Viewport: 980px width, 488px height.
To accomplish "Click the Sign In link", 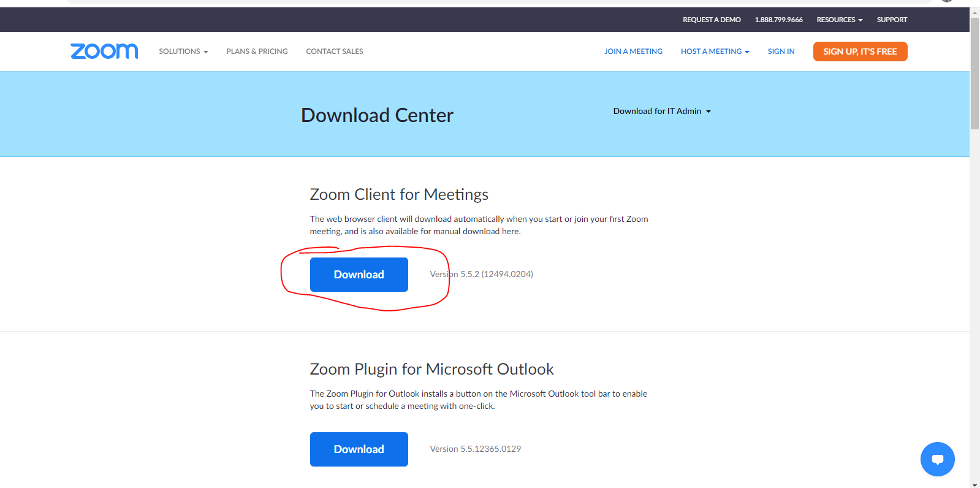I will pyautogui.click(x=781, y=51).
